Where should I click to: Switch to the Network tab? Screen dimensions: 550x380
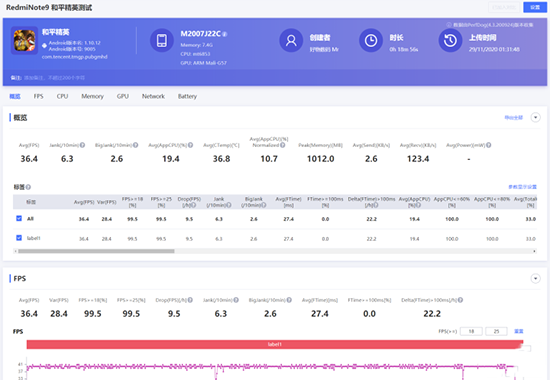click(x=153, y=96)
